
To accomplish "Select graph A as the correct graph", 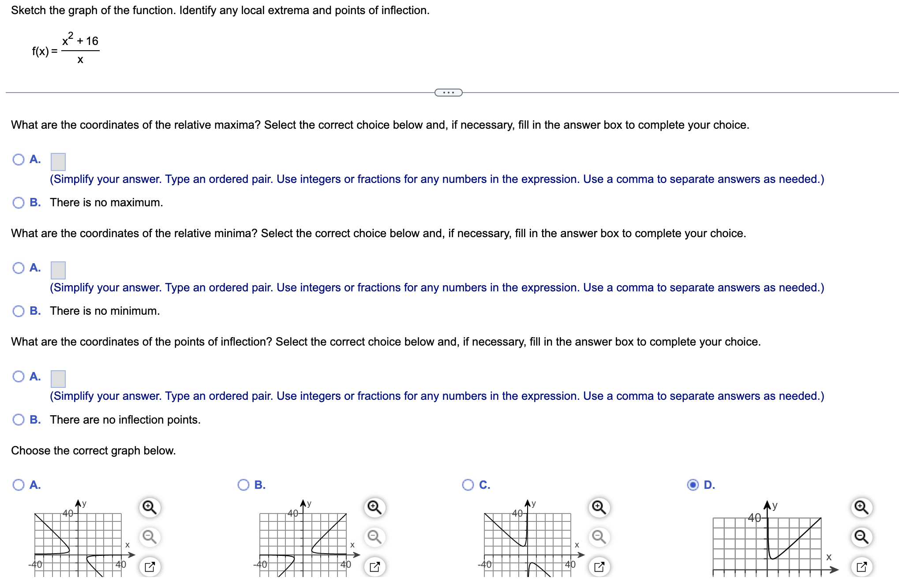I will pos(19,485).
